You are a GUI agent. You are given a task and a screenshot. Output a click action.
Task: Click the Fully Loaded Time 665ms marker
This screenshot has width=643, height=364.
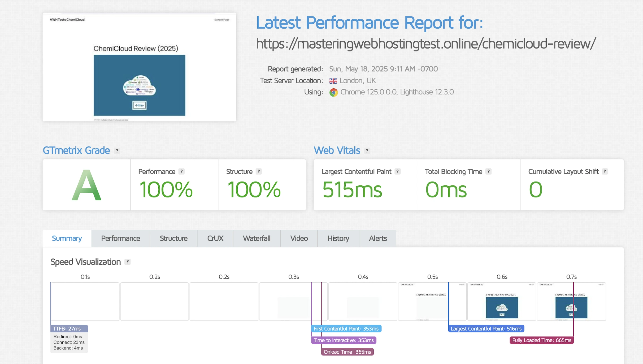[x=541, y=340]
